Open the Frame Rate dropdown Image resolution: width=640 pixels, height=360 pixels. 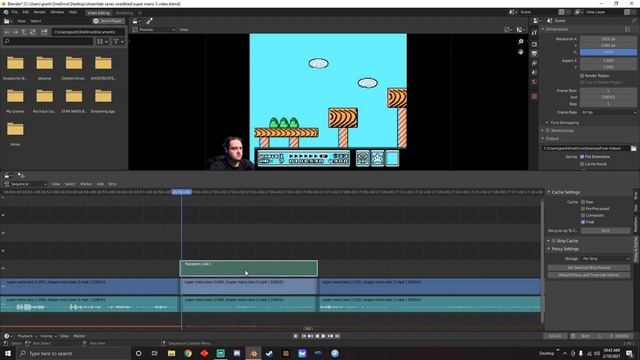[x=608, y=112]
